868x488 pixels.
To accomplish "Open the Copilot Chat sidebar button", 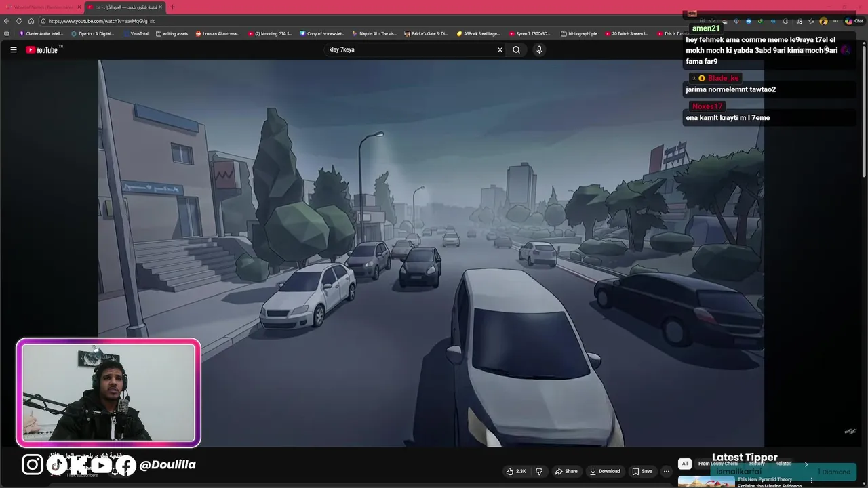I will (853, 21).
